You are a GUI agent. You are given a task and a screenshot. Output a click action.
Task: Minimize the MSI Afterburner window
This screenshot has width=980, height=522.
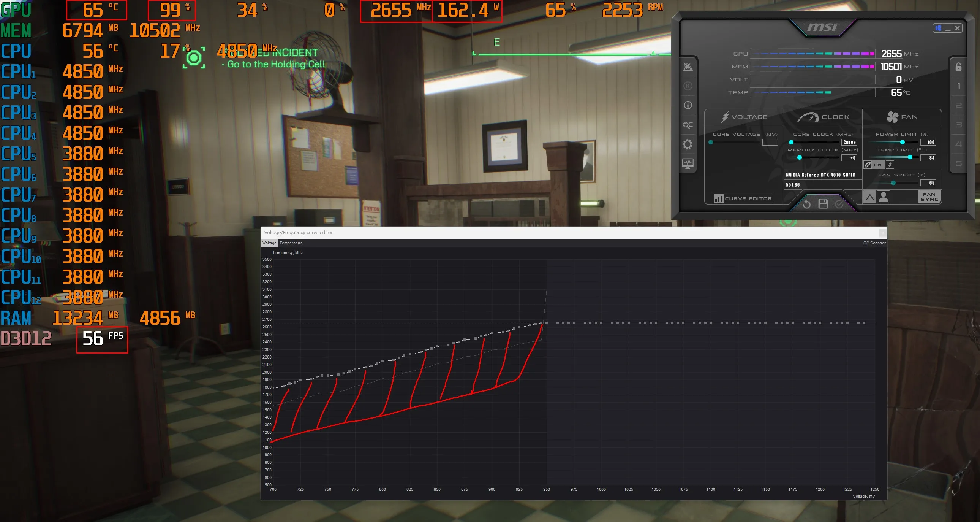pyautogui.click(x=948, y=28)
